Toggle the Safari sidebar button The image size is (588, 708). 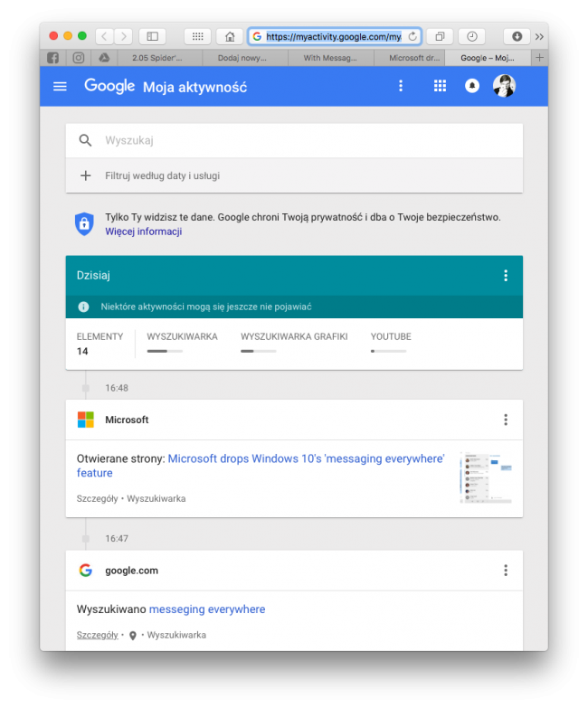pos(153,36)
